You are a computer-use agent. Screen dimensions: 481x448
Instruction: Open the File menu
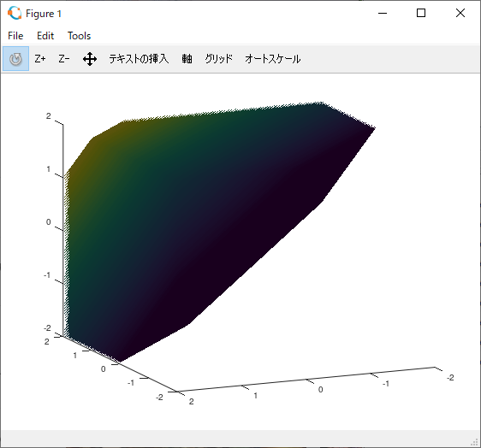click(15, 36)
